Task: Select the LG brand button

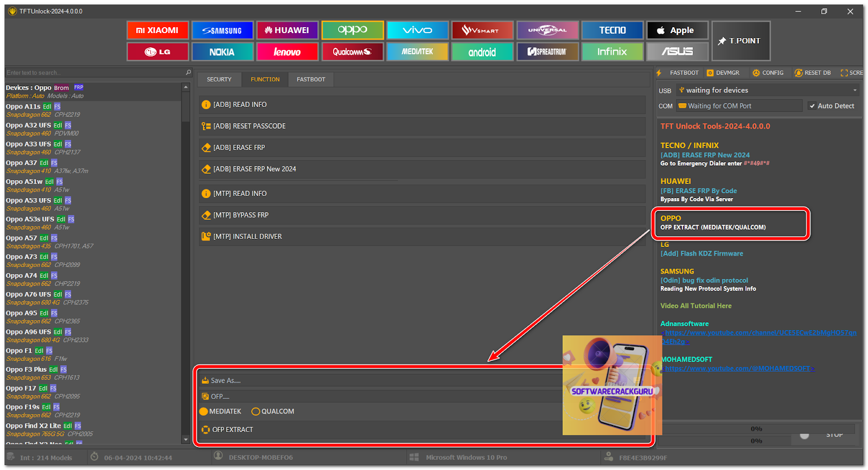Action: 157,52
